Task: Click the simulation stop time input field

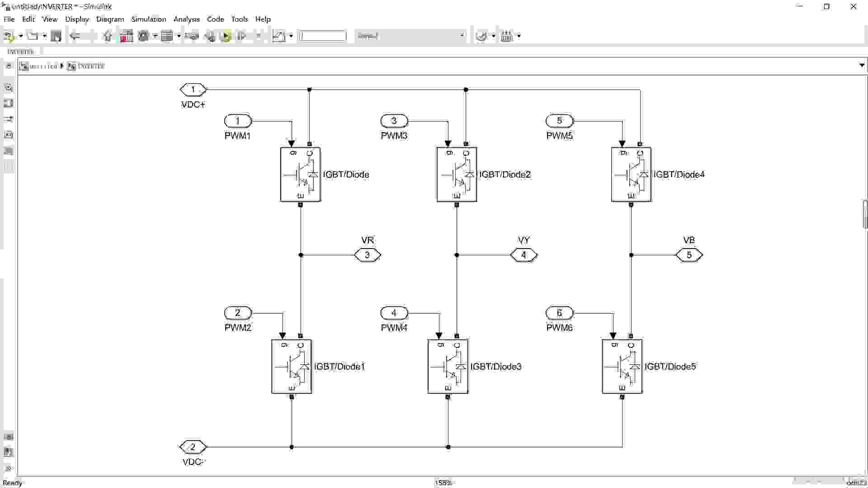Action: click(322, 36)
